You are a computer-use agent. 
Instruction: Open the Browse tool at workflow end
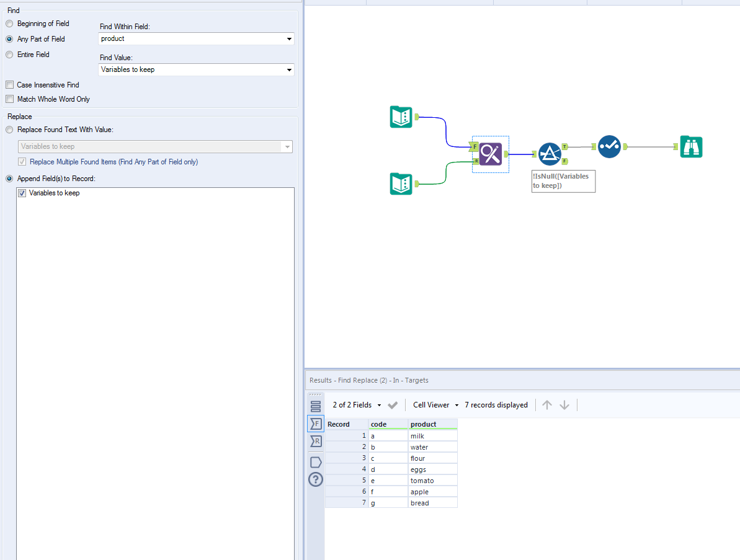click(691, 147)
